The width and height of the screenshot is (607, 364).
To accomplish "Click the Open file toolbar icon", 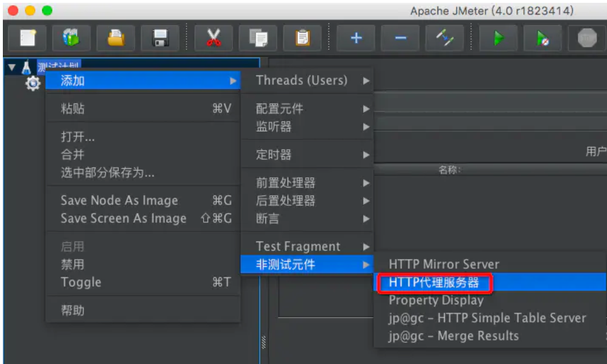I will [x=116, y=38].
